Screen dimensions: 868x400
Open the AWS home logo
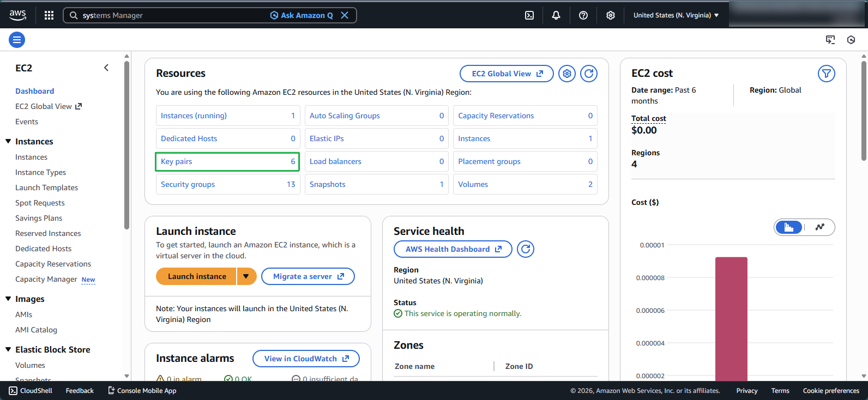tap(17, 15)
